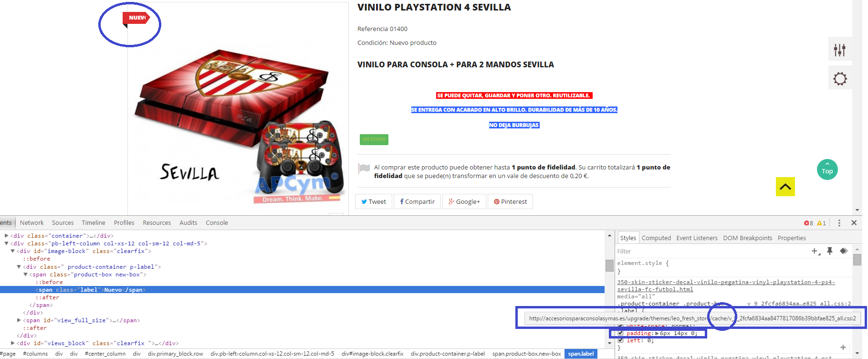
Task: Expand the views_block div node
Action: (x=13, y=343)
